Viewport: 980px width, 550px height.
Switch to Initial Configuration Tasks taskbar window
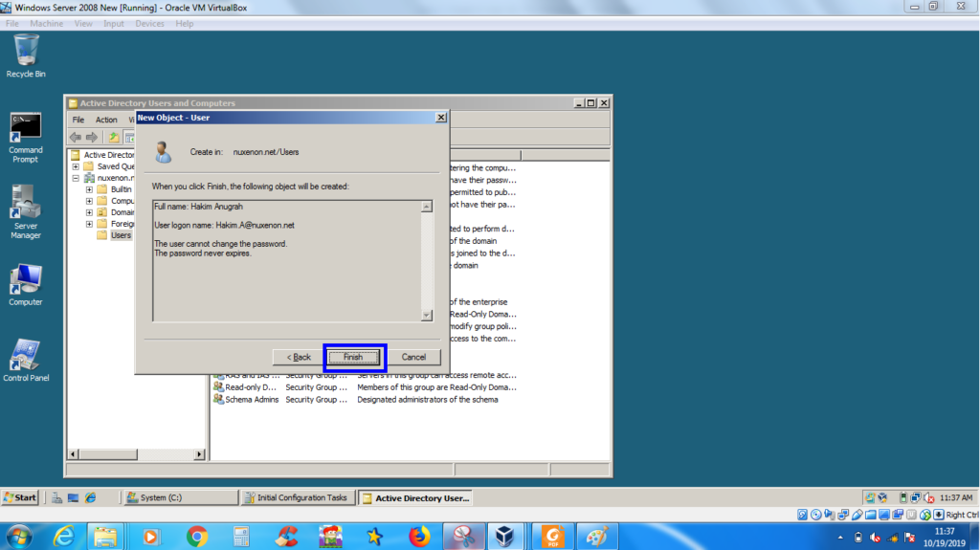[298, 497]
